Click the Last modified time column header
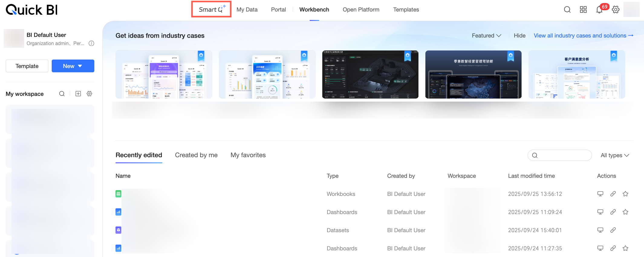 point(531,176)
